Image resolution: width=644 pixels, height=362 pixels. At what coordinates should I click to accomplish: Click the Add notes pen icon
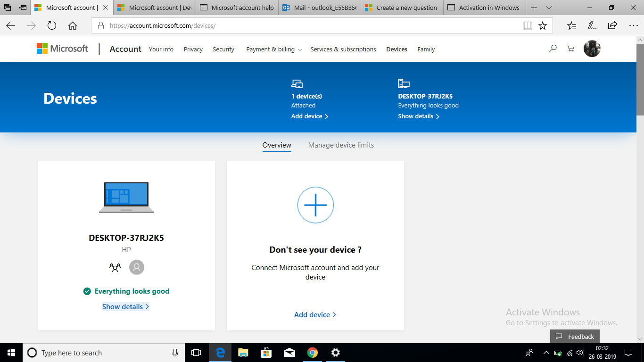592,26
